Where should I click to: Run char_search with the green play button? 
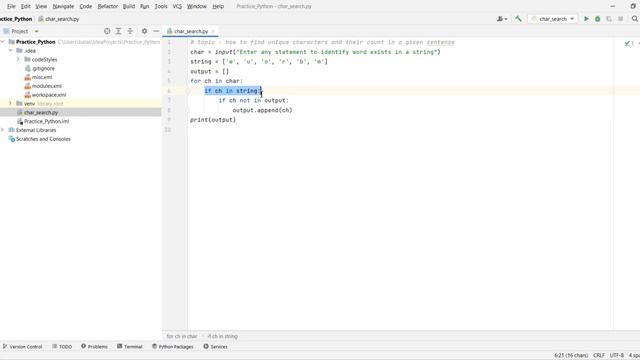[586, 19]
